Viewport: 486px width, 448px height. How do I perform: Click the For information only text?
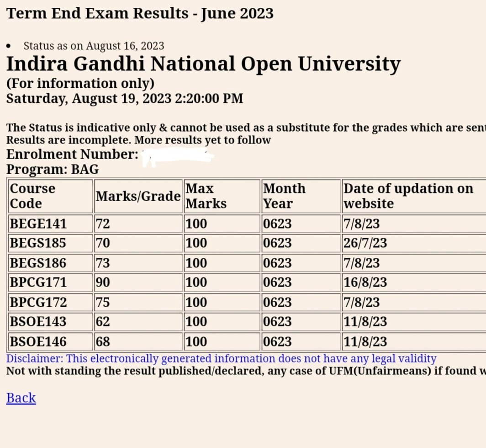[x=80, y=84]
